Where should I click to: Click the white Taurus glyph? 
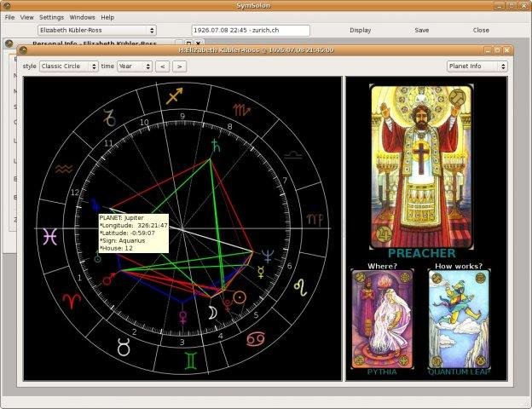click(124, 347)
